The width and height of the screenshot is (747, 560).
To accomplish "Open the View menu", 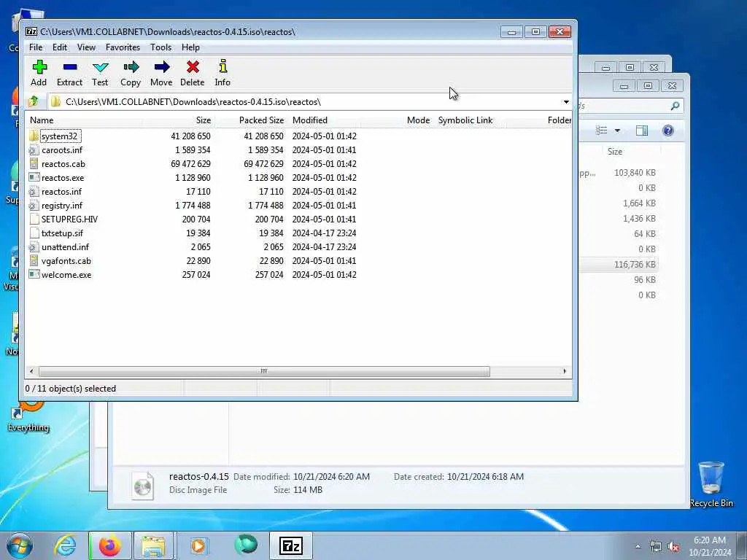I will [x=86, y=47].
